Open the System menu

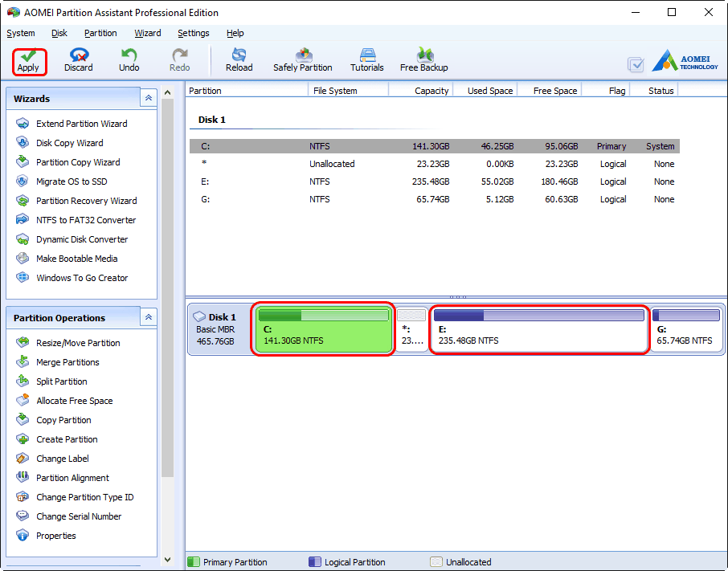20,33
